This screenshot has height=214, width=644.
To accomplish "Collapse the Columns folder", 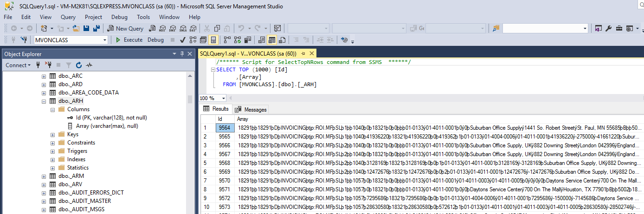I will point(52,109).
